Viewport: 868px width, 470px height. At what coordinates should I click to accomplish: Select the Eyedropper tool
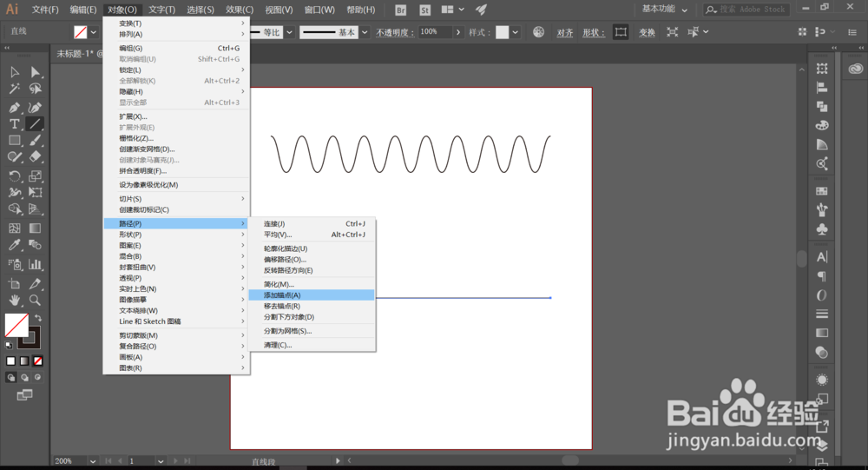point(15,245)
